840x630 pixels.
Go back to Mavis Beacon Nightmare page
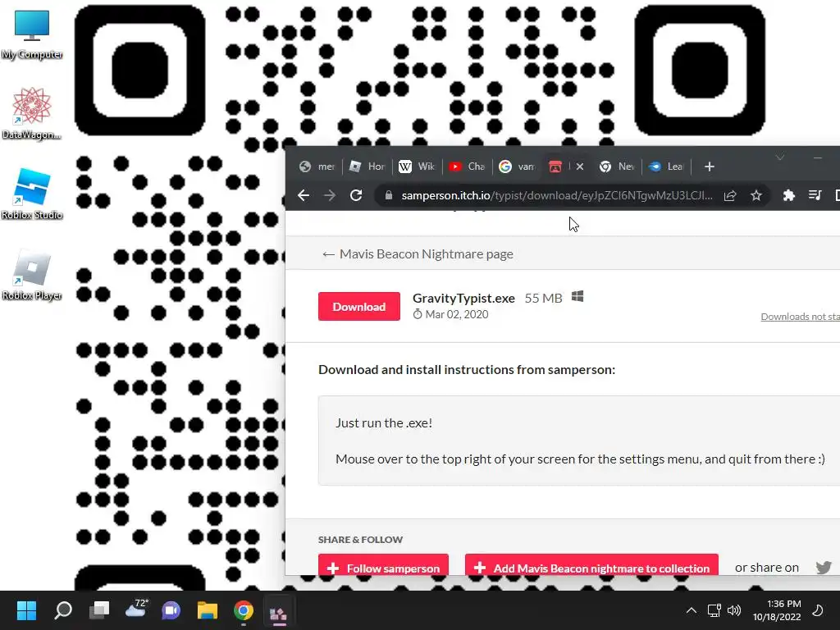418,254
